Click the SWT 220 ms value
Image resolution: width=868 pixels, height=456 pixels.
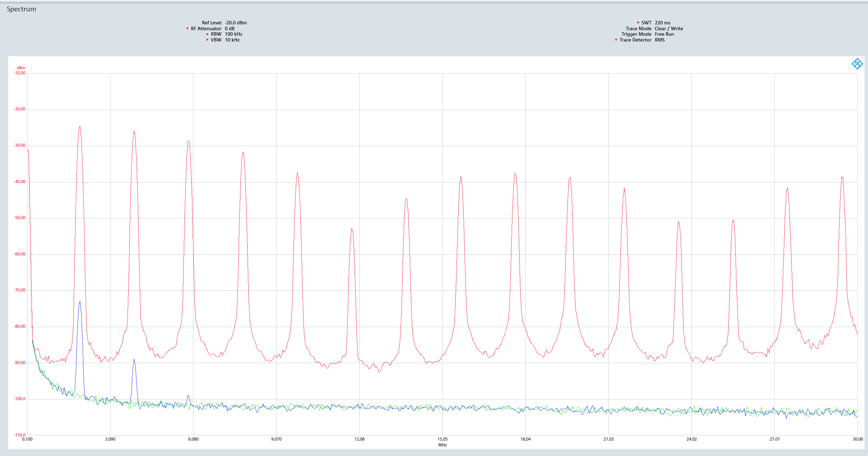662,23
